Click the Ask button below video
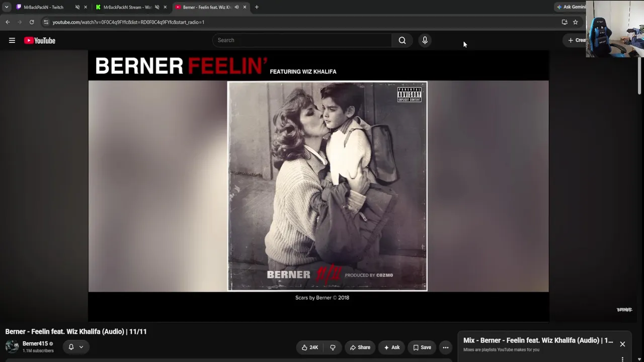Image resolution: width=644 pixels, height=362 pixels. tap(392, 347)
